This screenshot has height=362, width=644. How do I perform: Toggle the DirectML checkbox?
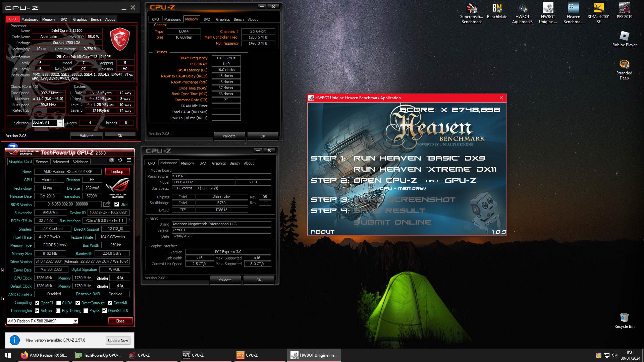(x=110, y=303)
